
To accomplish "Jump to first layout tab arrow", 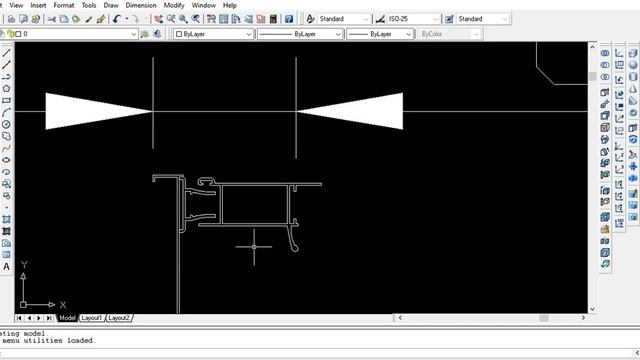I will [x=19, y=318].
